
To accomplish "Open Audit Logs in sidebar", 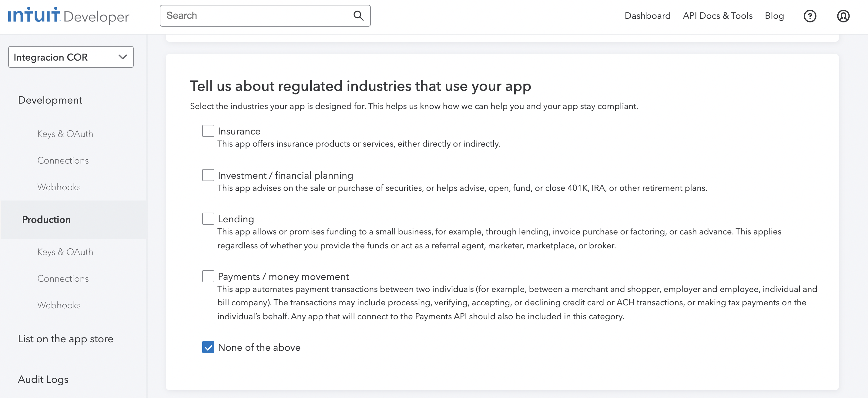I will 43,379.
